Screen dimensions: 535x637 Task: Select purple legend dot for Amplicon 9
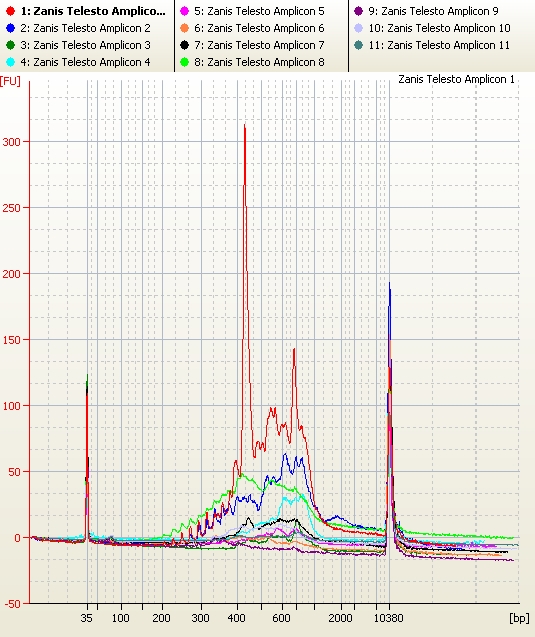(358, 11)
